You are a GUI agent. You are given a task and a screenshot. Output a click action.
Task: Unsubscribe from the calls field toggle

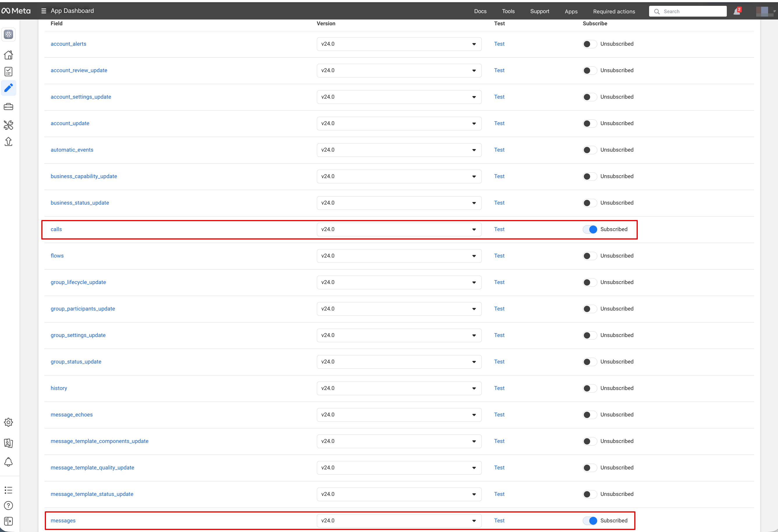click(589, 229)
